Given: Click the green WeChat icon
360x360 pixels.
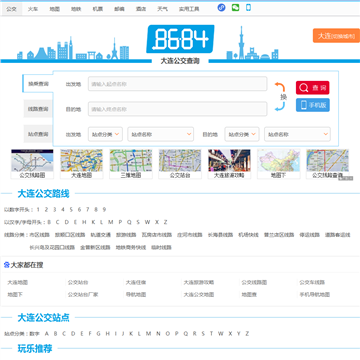Looking at the screenshot, I should click(x=235, y=7).
